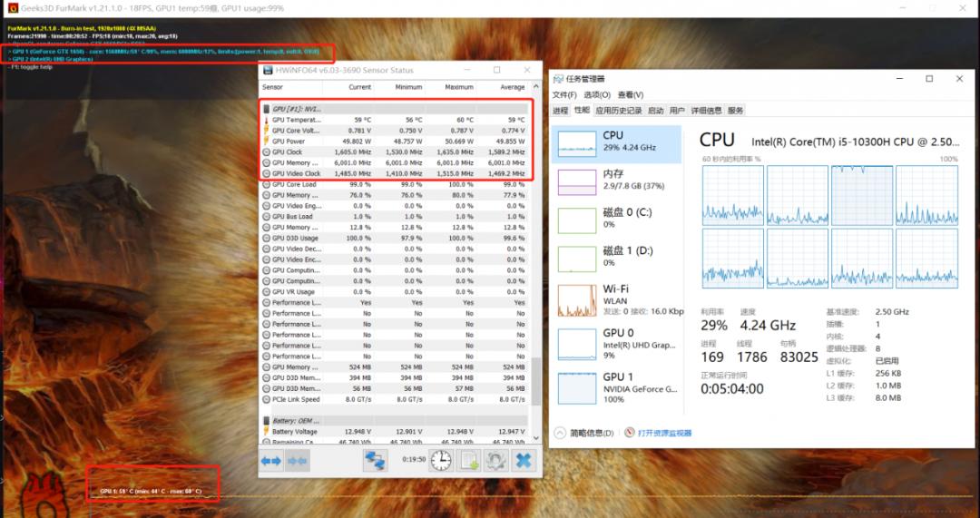The image size is (980, 518).
Task: Switch to 应用历史记录 tab
Action: click(x=618, y=111)
